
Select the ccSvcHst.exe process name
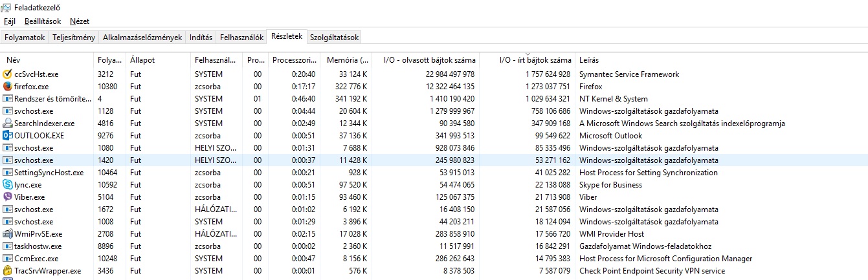(x=36, y=74)
